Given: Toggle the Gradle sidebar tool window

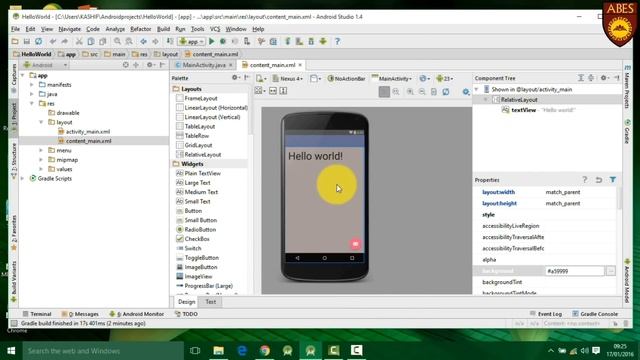Looking at the screenshot, I should pos(627,131).
